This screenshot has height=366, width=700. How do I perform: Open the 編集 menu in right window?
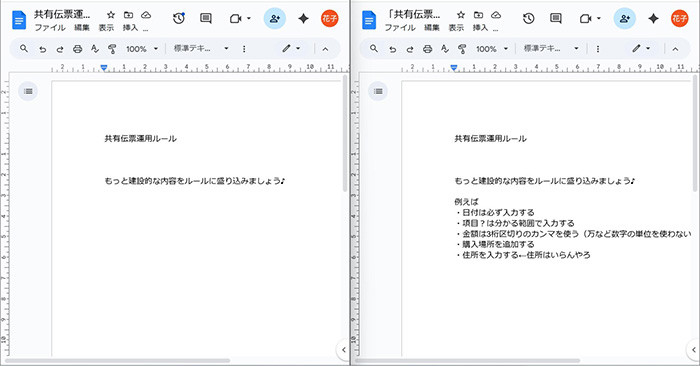coord(432,28)
